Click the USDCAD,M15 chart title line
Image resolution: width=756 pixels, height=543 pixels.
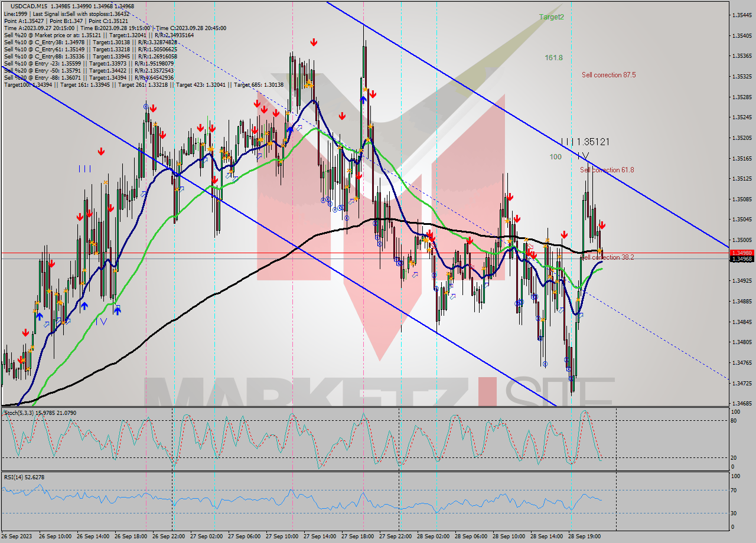72,6
